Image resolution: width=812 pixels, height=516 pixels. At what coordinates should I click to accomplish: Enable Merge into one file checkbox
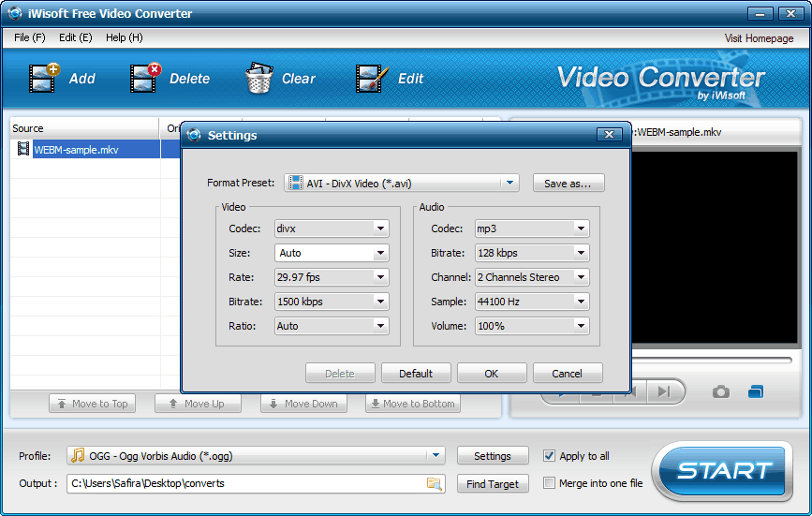point(549,483)
